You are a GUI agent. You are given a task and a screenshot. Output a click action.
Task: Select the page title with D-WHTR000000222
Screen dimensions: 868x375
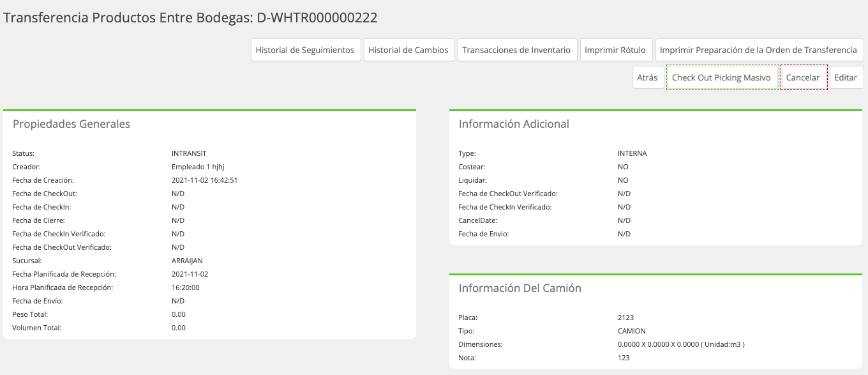click(191, 18)
